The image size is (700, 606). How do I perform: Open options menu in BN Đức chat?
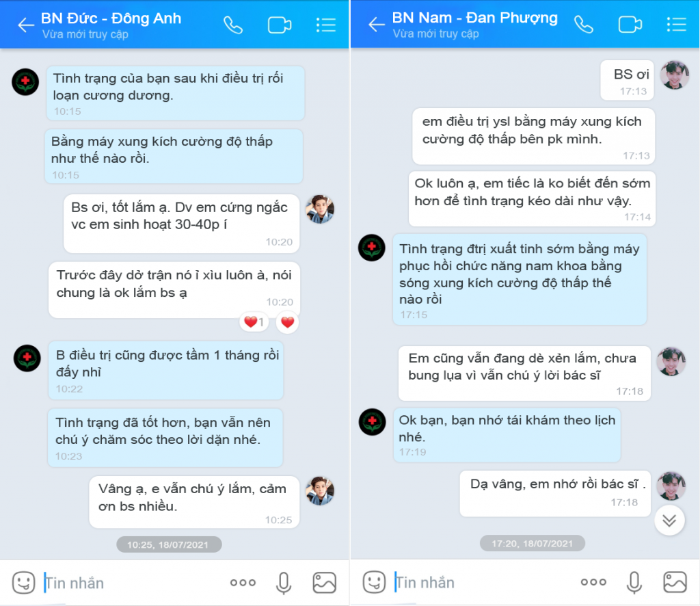[x=326, y=25]
